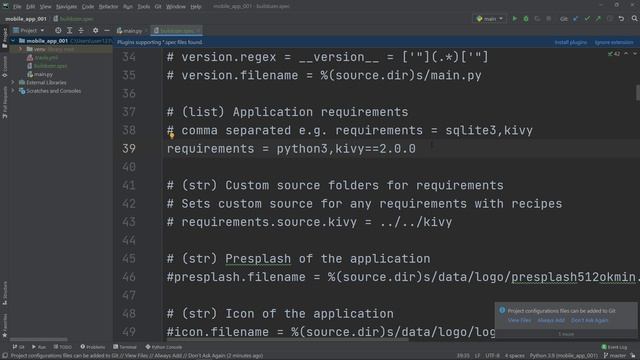The image size is (640, 360).
Task: Click Git commit green checkmark icon
Action: pyautogui.click(x=587, y=19)
